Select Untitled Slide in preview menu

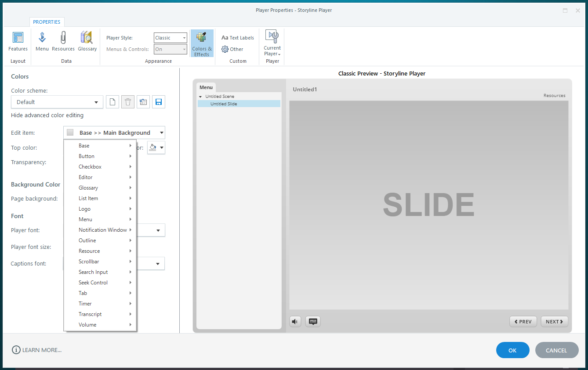click(224, 104)
